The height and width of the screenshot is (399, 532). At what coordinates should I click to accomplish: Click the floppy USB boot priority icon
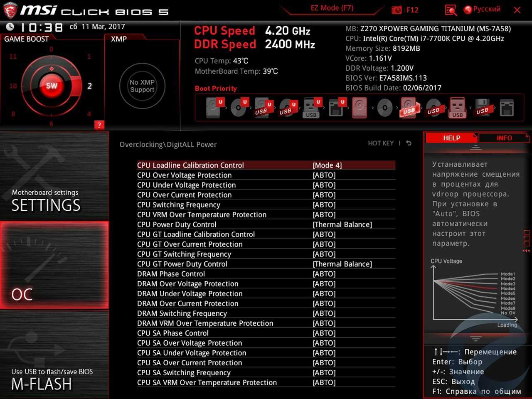(482, 108)
